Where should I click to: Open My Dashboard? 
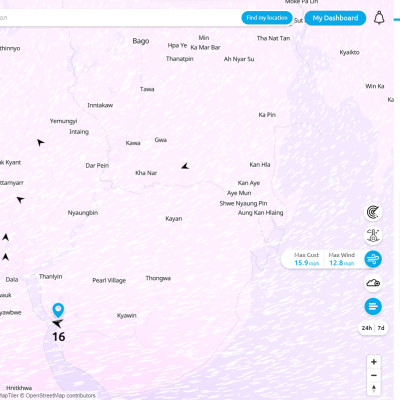point(335,18)
